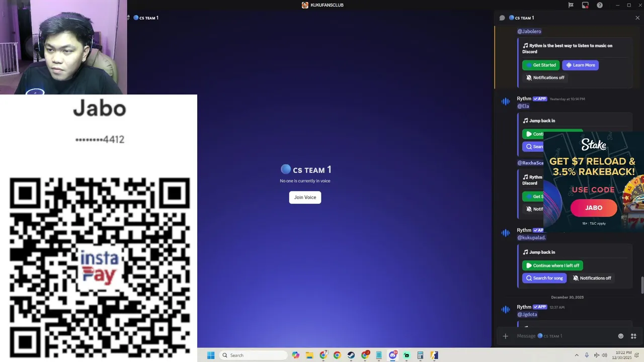Open Steam from the taskbar
644x362 pixels.
pos(351,355)
